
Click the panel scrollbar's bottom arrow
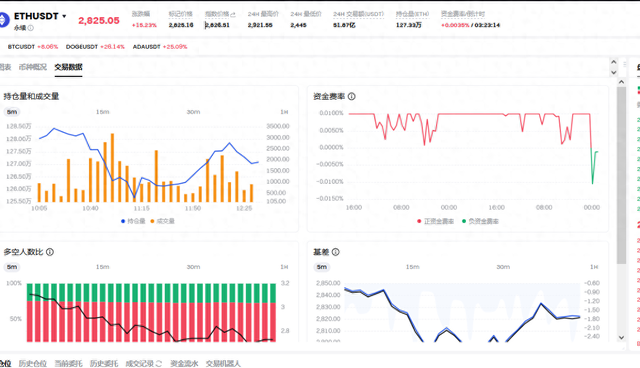(x=621, y=337)
